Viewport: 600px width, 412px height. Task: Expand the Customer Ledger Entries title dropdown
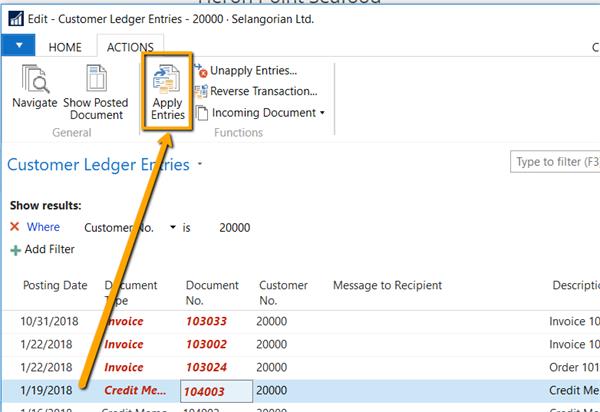click(x=200, y=164)
